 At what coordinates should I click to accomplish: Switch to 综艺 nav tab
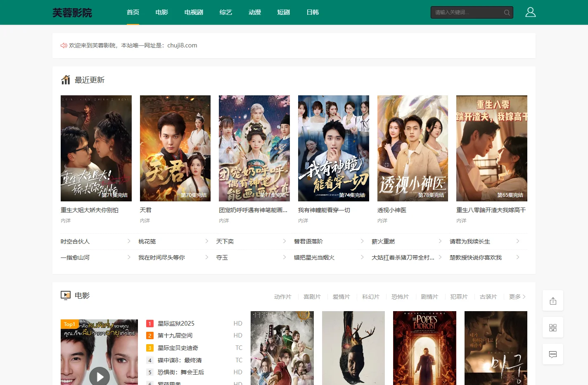tap(226, 12)
